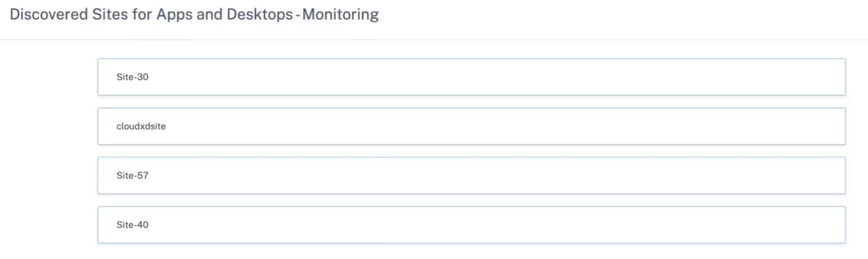Click the "Site-40" text label
Screen dimensions: 868x259
pyautogui.click(x=132, y=225)
